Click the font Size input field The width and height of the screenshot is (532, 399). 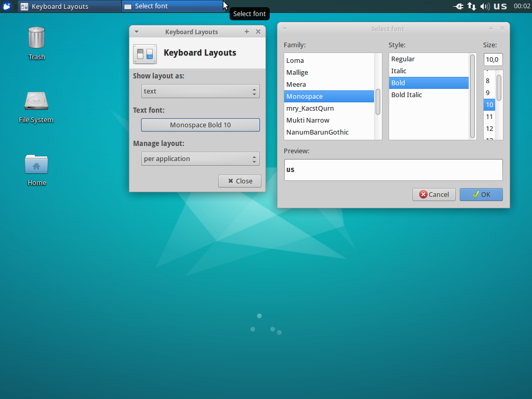493,59
